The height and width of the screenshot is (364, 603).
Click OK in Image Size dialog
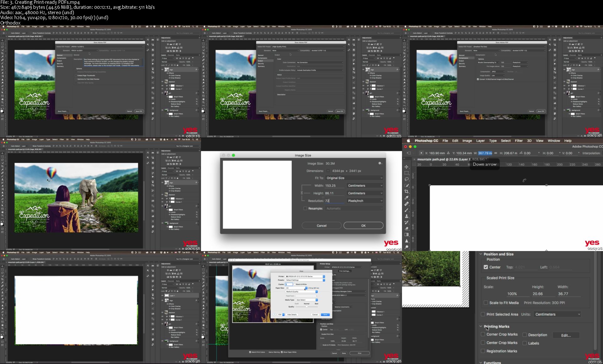363,226
